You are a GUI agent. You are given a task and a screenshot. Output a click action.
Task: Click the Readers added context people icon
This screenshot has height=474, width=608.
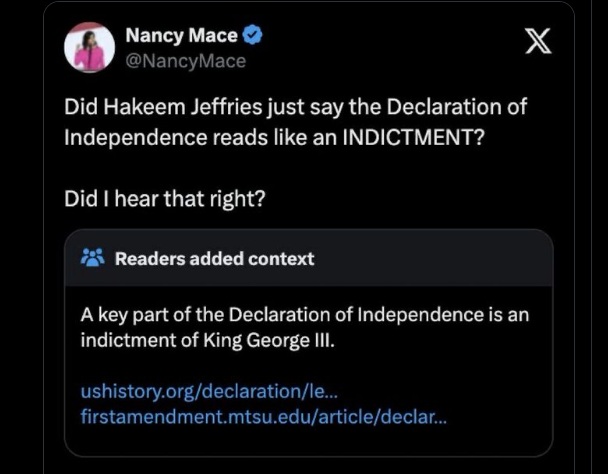tap(93, 258)
